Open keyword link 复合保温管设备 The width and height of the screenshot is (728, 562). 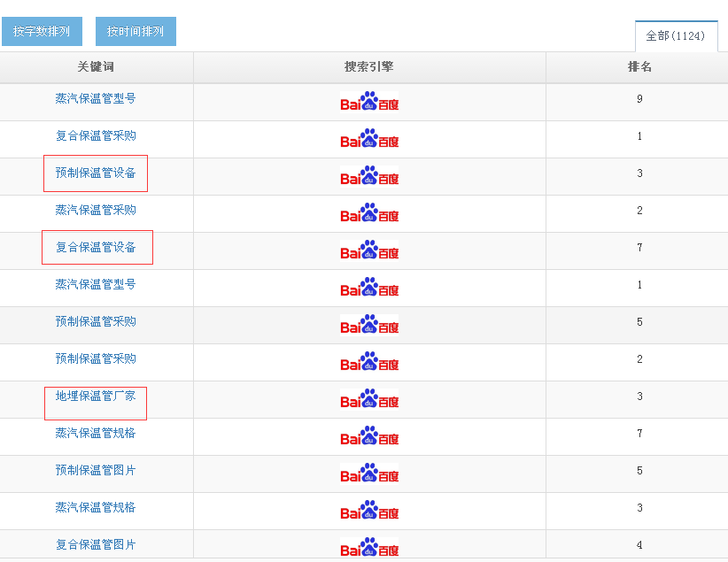click(96, 248)
